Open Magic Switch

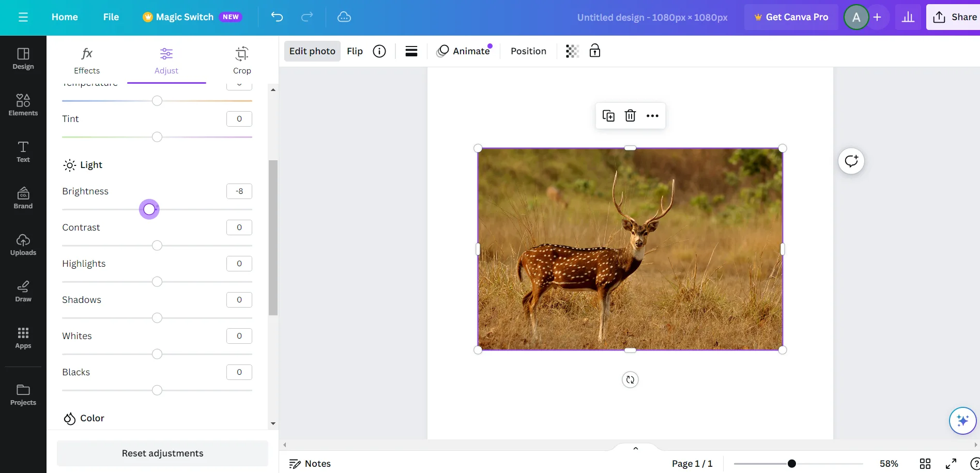[192, 17]
